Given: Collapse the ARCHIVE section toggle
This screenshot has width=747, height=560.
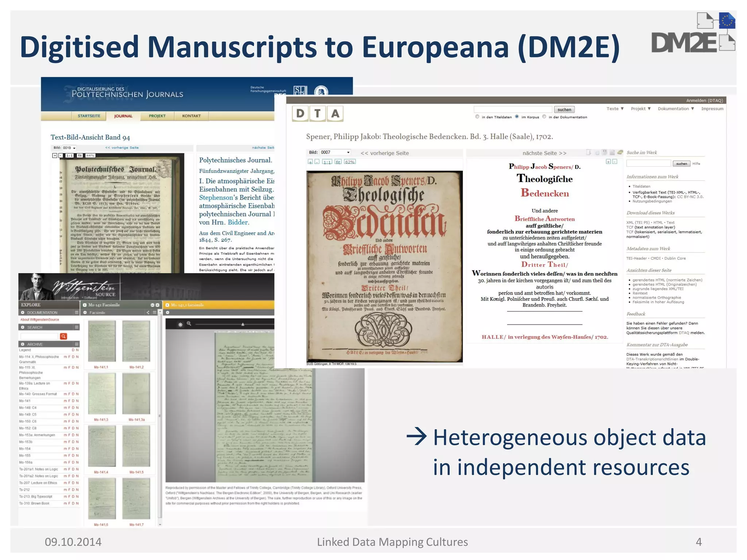Looking at the screenshot, I should 23,344.
